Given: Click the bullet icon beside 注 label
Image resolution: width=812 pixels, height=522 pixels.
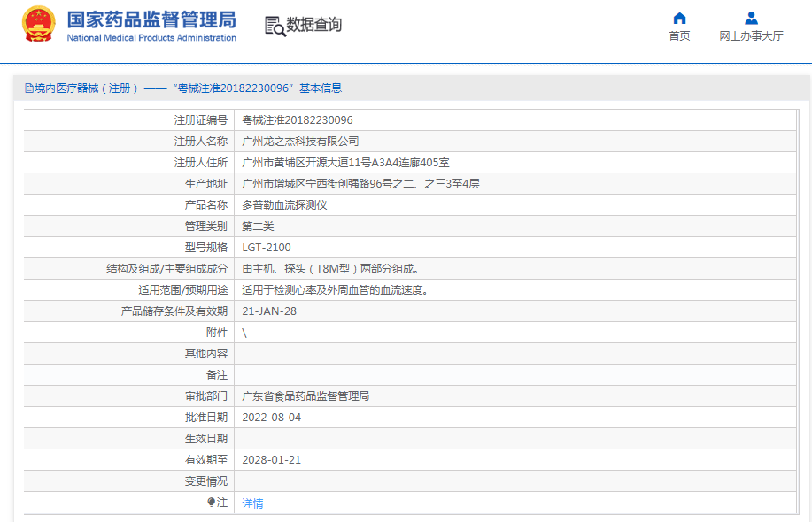Looking at the screenshot, I should tap(211, 503).
